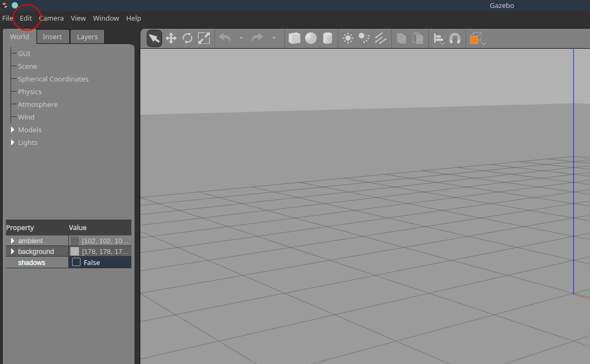The height and width of the screenshot is (364, 590).
Task: Select Wind in the world tree
Action: tap(26, 117)
